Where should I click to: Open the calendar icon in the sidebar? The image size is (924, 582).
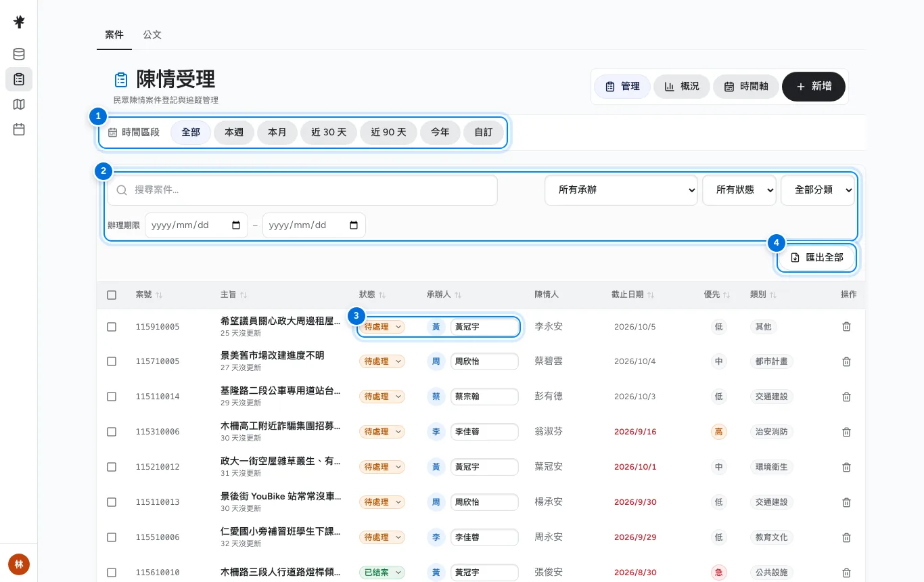[19, 129]
